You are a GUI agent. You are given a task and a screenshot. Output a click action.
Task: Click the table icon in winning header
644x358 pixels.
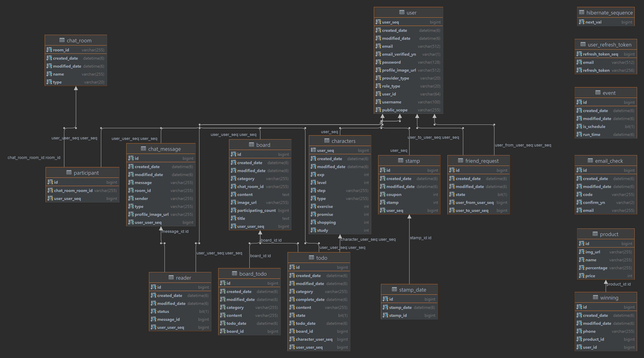click(595, 297)
